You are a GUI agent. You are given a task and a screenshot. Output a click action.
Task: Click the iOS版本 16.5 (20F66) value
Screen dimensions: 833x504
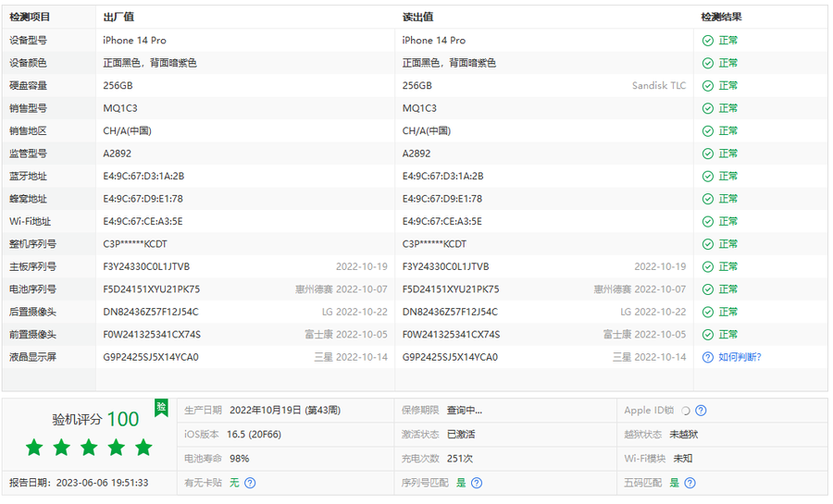254,435
